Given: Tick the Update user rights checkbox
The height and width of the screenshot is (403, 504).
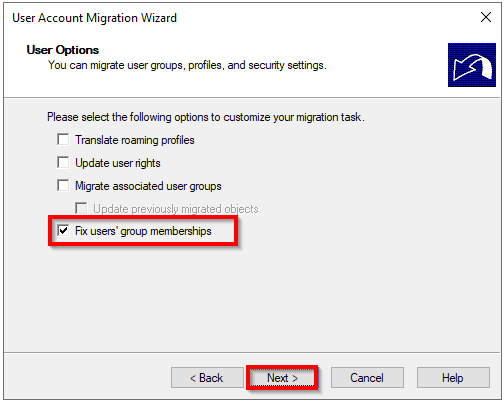Looking at the screenshot, I should (63, 162).
